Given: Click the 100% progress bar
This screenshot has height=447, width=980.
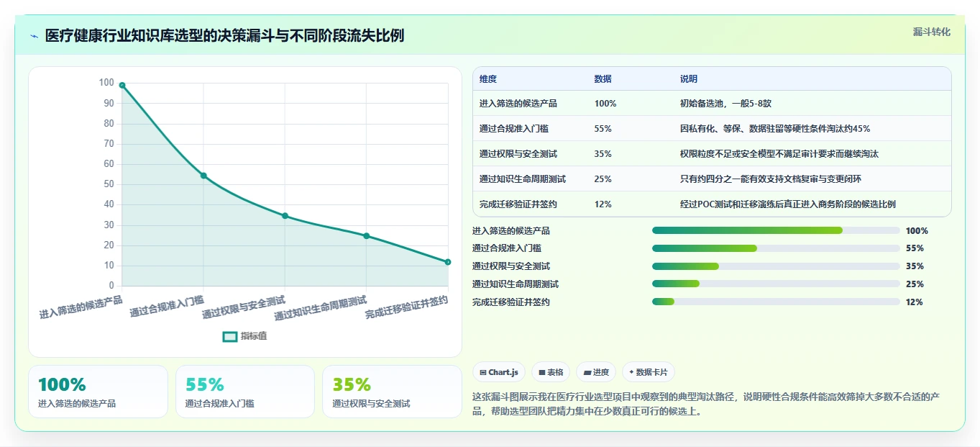Looking at the screenshot, I should tap(776, 230).
